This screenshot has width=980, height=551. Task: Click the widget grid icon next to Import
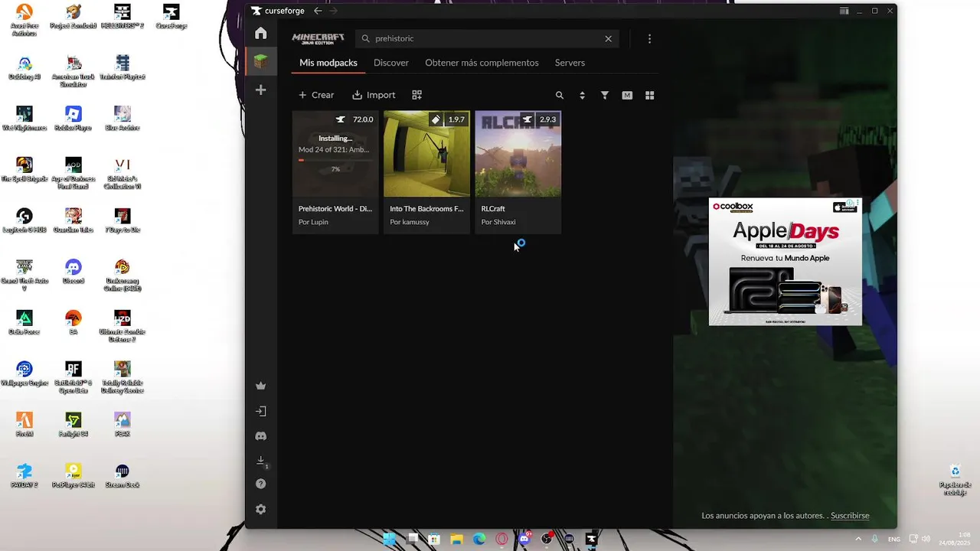(x=417, y=95)
